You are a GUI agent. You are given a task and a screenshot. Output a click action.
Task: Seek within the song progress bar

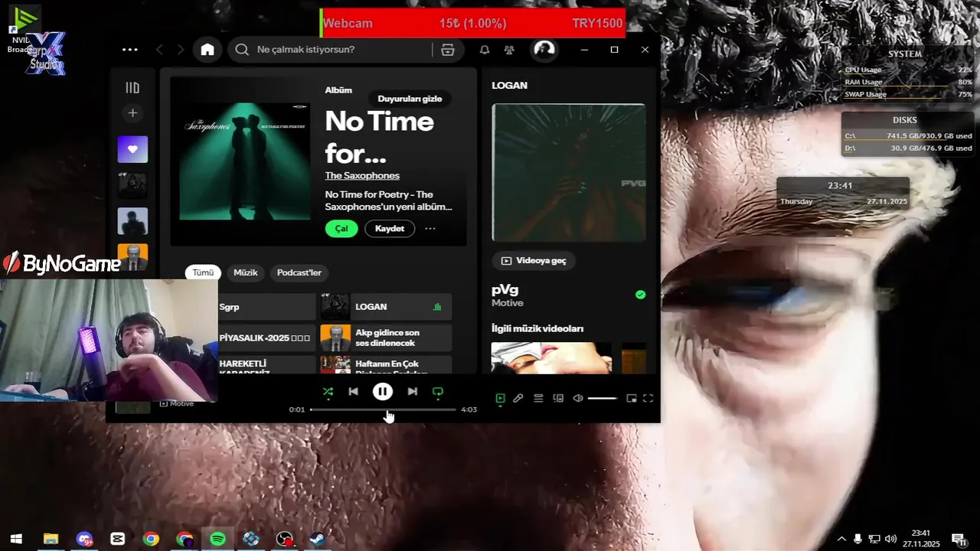(383, 409)
